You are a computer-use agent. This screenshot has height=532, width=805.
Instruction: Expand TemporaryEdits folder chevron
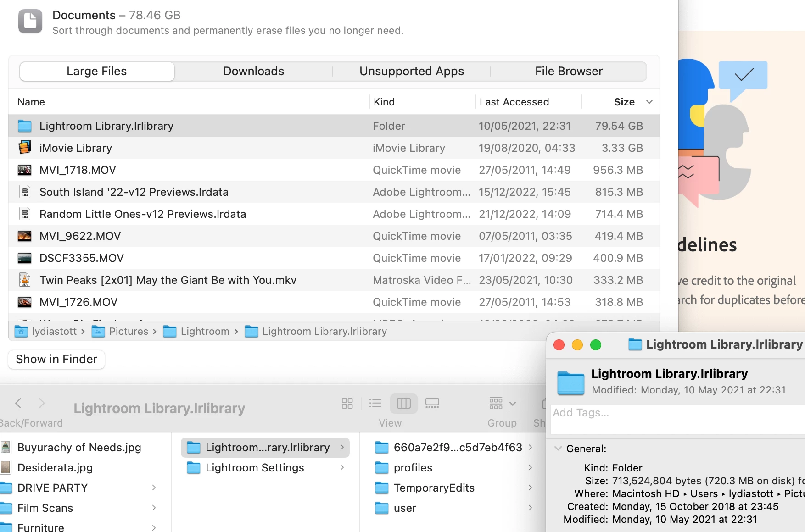coord(530,488)
